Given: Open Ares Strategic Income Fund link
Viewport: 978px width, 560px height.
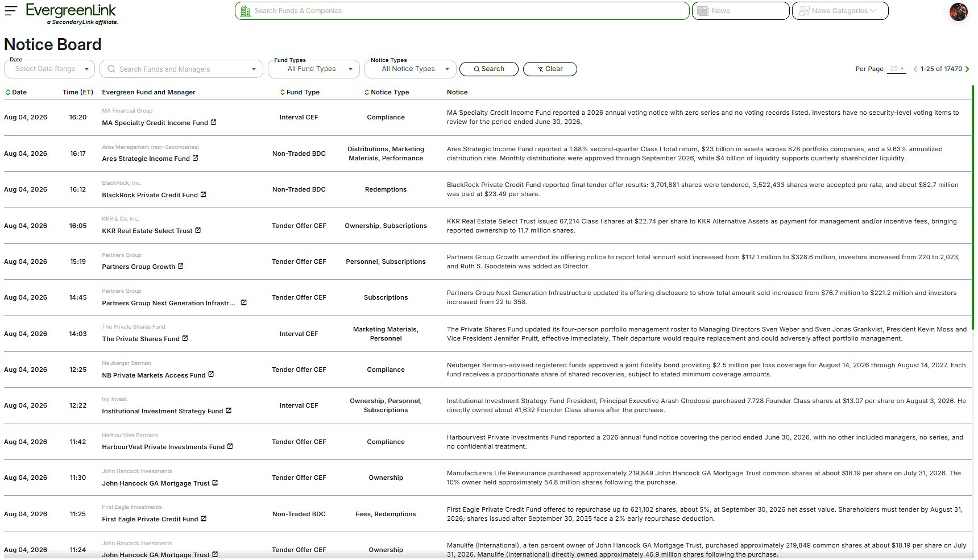Looking at the screenshot, I should (x=146, y=159).
